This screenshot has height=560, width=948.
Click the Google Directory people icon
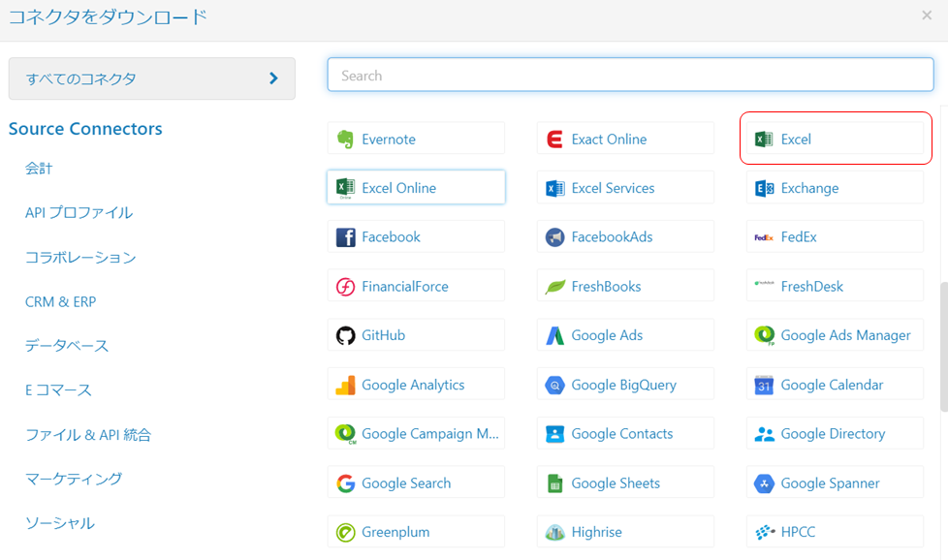click(764, 434)
